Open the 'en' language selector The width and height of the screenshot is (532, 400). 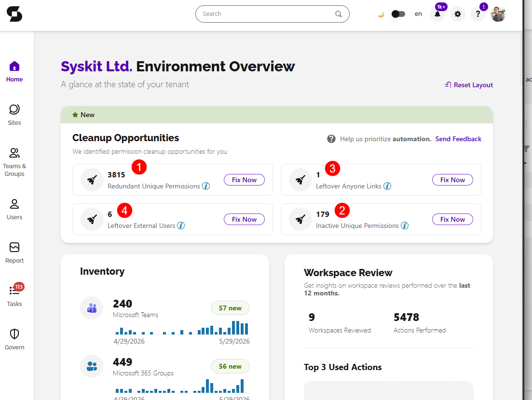point(418,14)
